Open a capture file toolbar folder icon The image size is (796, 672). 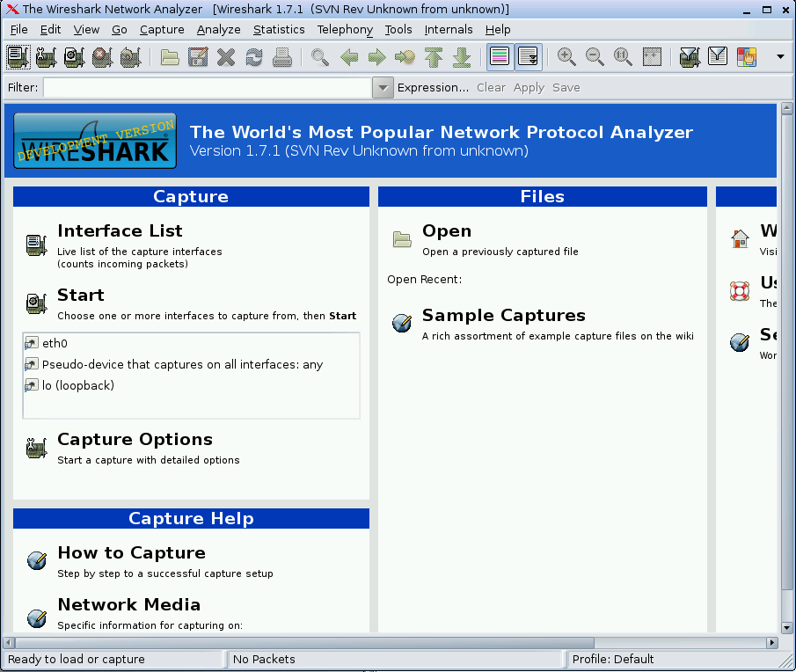(170, 57)
